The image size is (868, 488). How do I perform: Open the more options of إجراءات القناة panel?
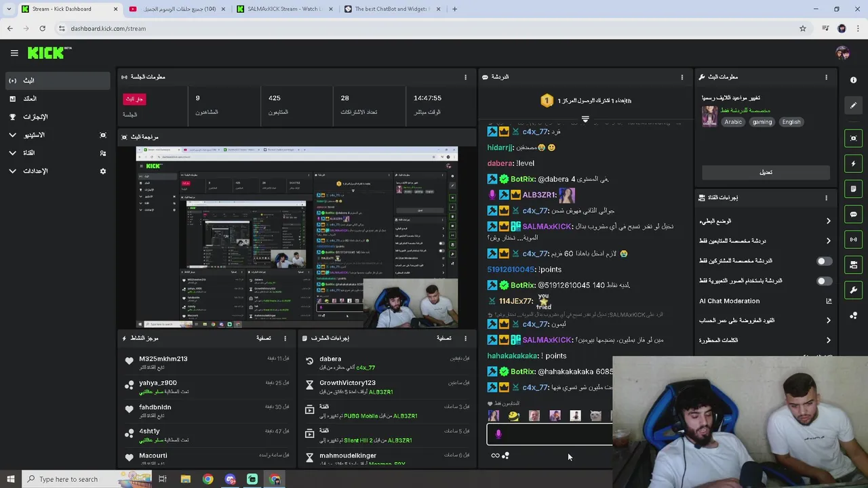(826, 198)
